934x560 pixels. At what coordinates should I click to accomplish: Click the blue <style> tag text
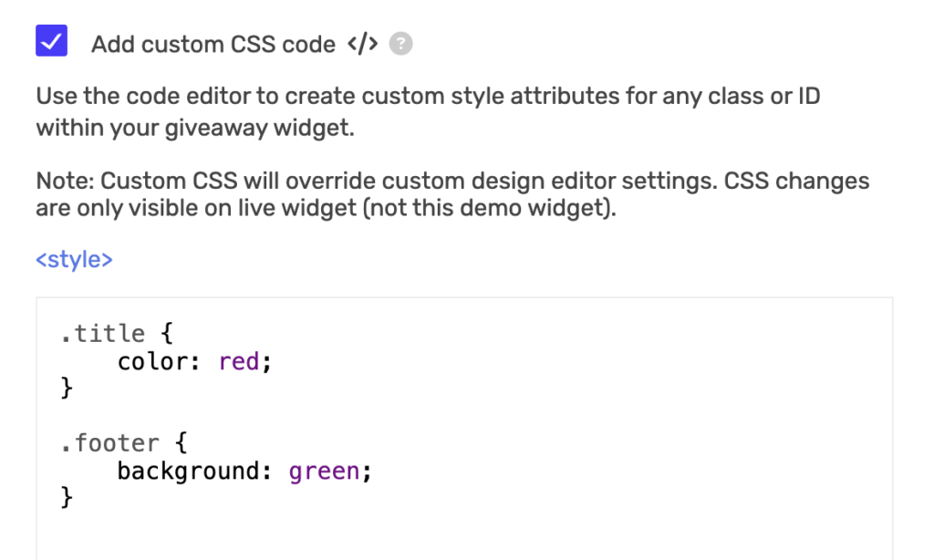pyautogui.click(x=74, y=259)
